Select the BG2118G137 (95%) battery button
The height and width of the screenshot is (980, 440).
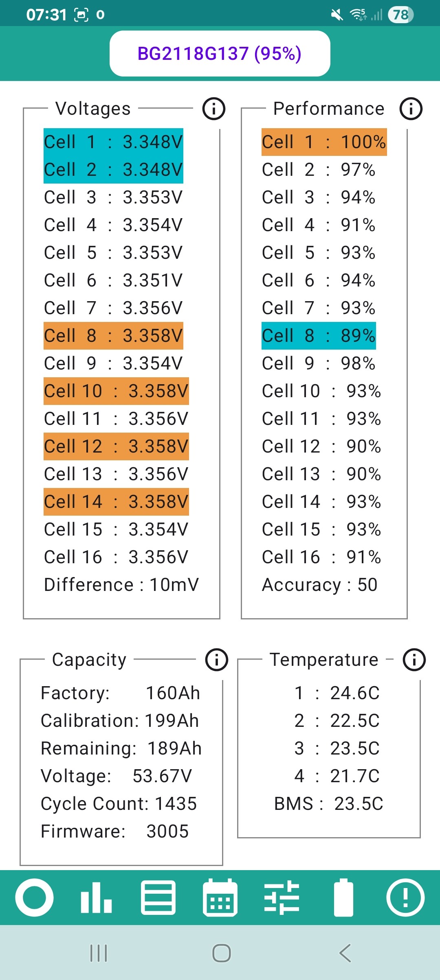tap(220, 53)
